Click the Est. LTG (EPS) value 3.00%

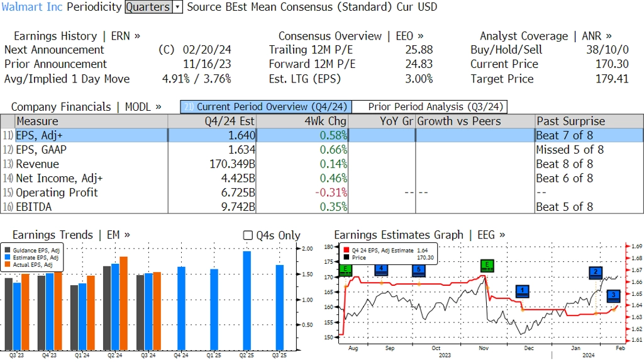419,79
